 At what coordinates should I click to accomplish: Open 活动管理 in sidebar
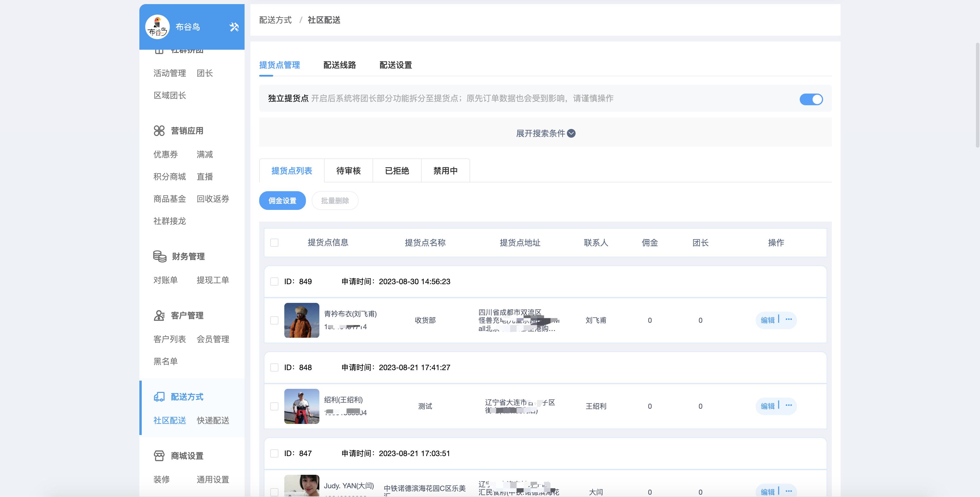point(170,73)
